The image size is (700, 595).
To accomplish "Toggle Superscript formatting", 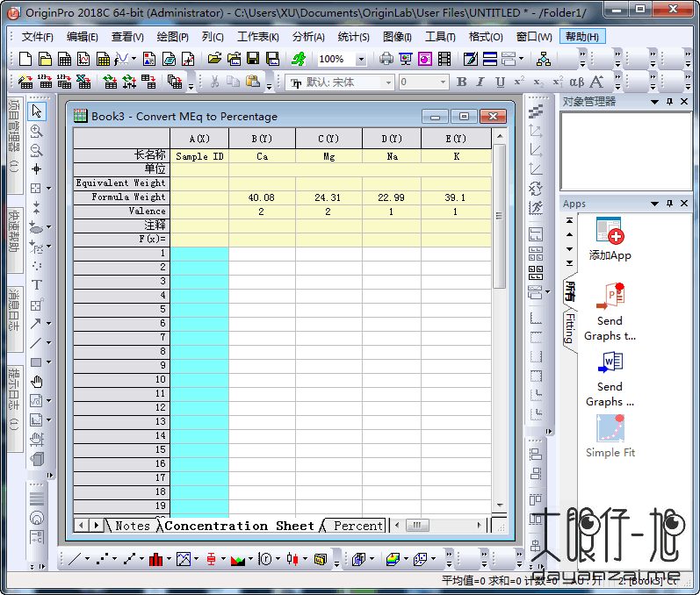I will pos(519,82).
